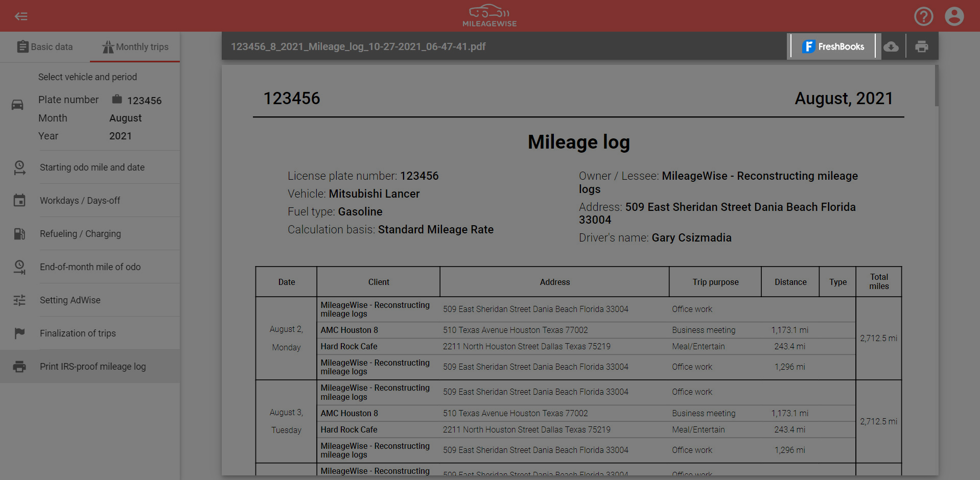
Task: Collapse the sidebar using the back arrow
Action: (x=21, y=16)
